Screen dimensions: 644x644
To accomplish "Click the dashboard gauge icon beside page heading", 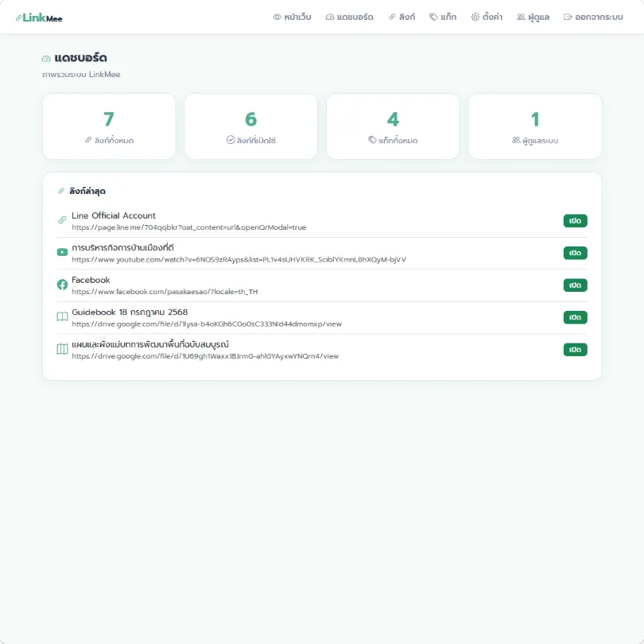I will [46, 59].
